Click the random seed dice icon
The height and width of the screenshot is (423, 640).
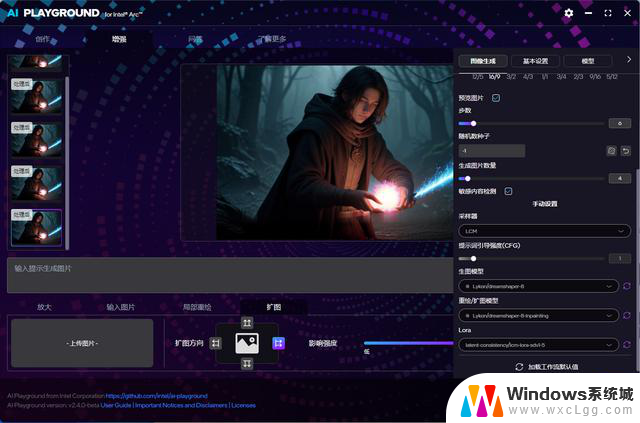click(x=611, y=151)
